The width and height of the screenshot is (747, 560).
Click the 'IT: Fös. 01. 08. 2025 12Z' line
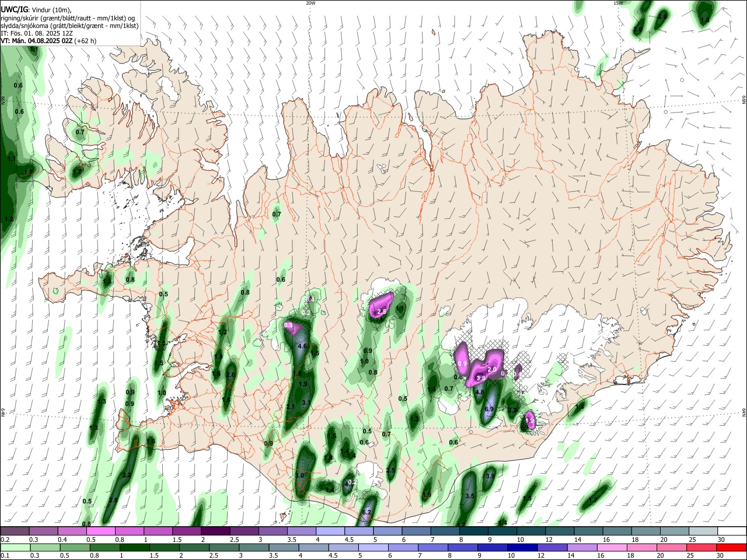36,33
